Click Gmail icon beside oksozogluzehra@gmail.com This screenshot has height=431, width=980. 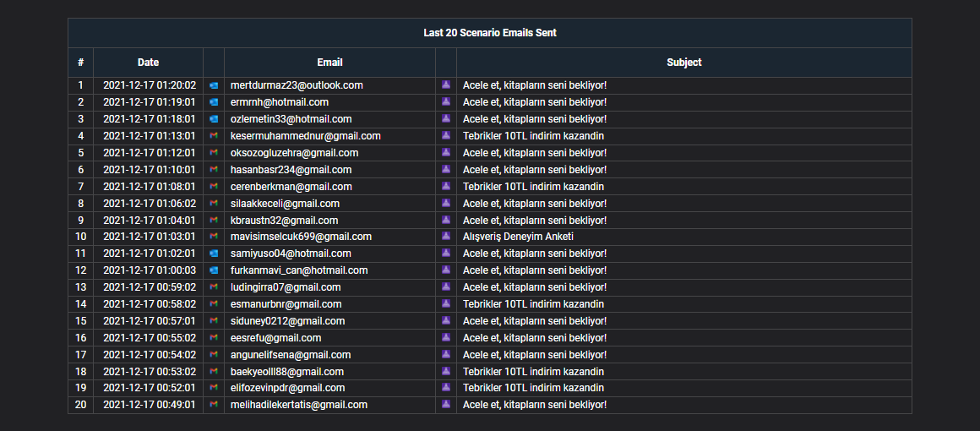click(x=214, y=153)
